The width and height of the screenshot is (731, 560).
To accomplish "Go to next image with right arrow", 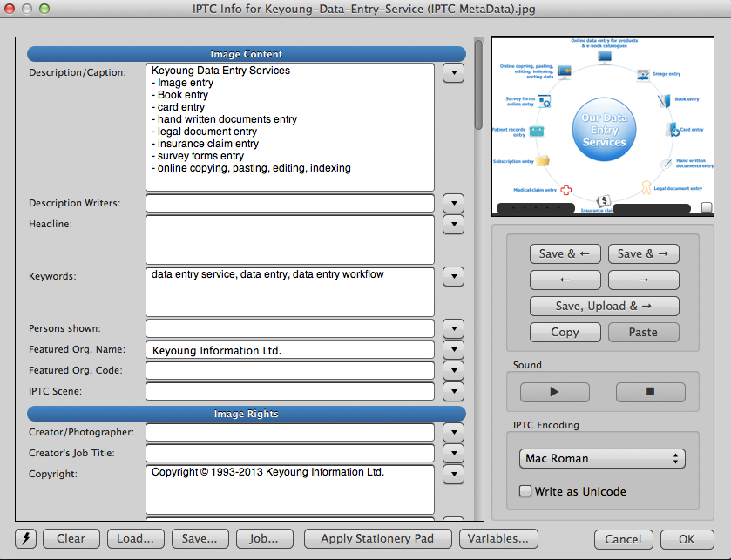I will pos(643,280).
